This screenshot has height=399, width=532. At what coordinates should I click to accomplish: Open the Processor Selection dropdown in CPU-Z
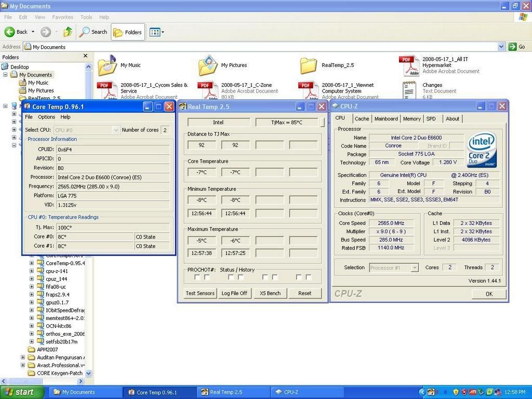415,267
